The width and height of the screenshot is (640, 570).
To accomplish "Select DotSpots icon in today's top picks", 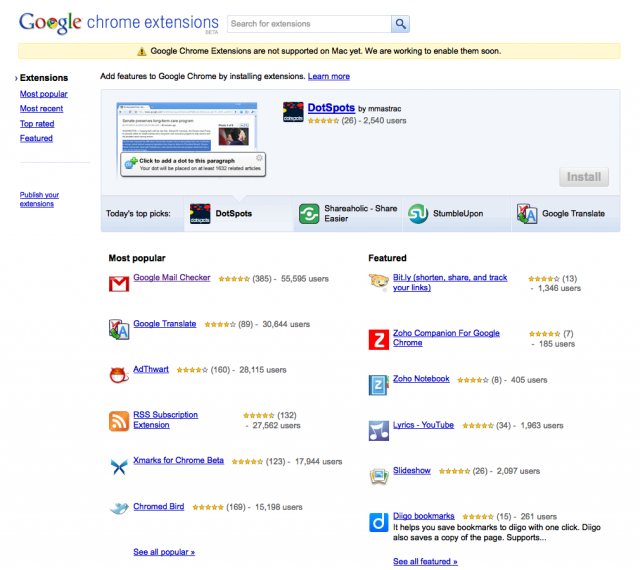I will pos(200,214).
